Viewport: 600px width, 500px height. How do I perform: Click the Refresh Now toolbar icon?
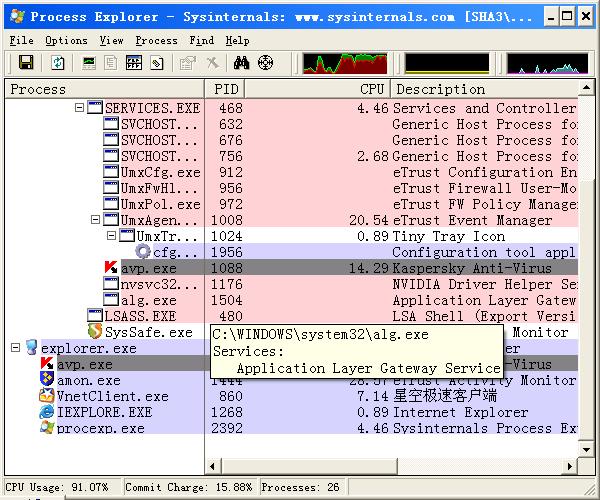pos(58,62)
